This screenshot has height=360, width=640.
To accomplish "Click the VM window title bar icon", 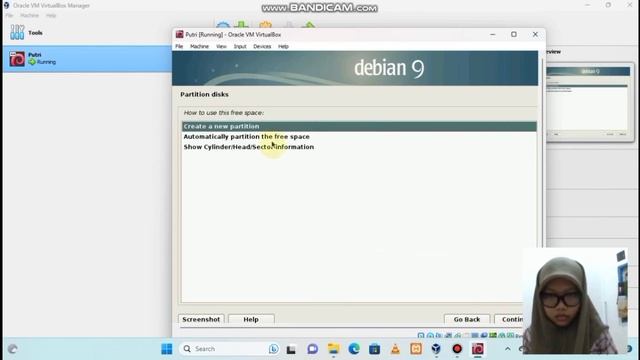I will pyautogui.click(x=179, y=35).
